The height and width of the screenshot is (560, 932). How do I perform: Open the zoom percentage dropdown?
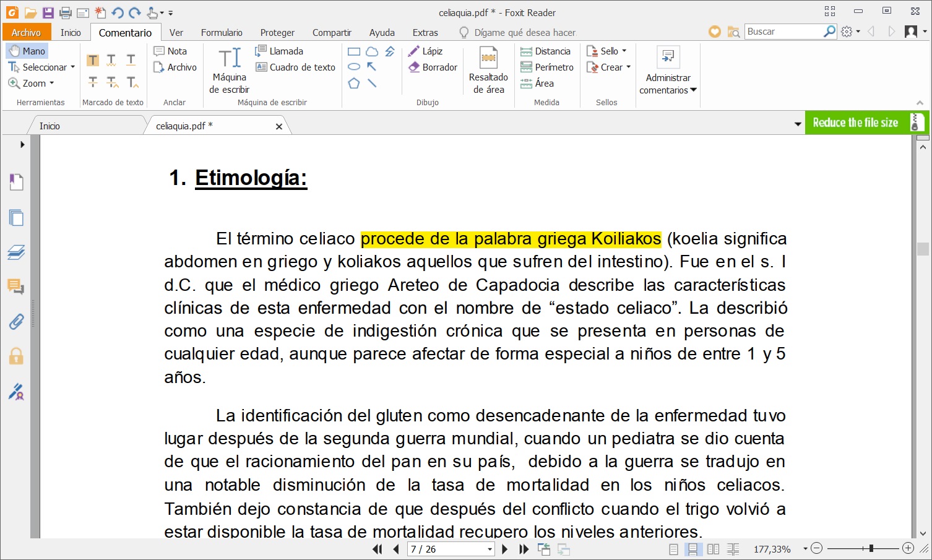pos(805,549)
